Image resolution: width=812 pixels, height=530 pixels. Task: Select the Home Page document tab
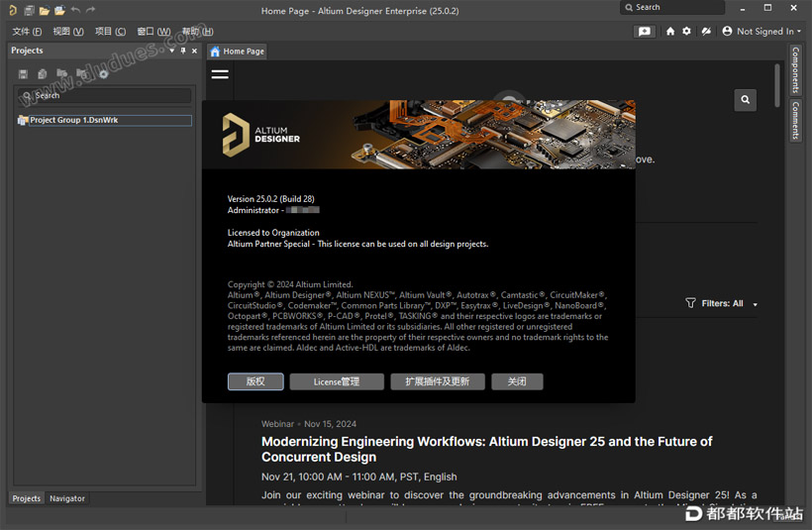tap(238, 52)
